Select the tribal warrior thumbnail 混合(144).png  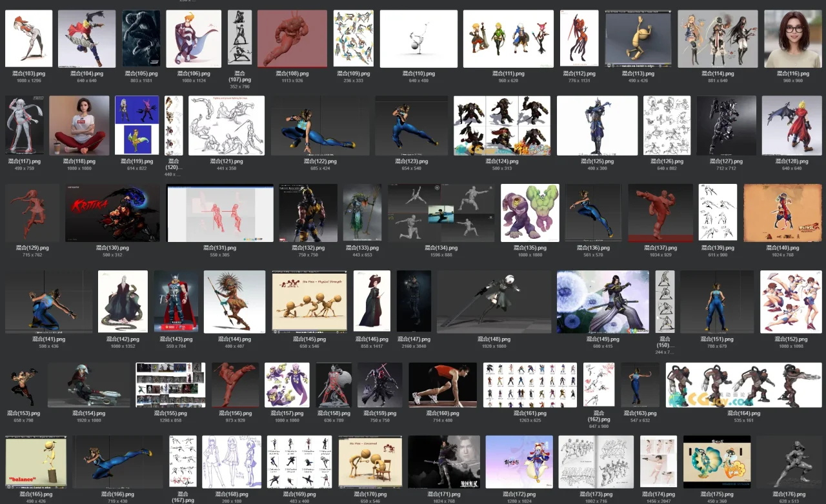[x=235, y=301]
